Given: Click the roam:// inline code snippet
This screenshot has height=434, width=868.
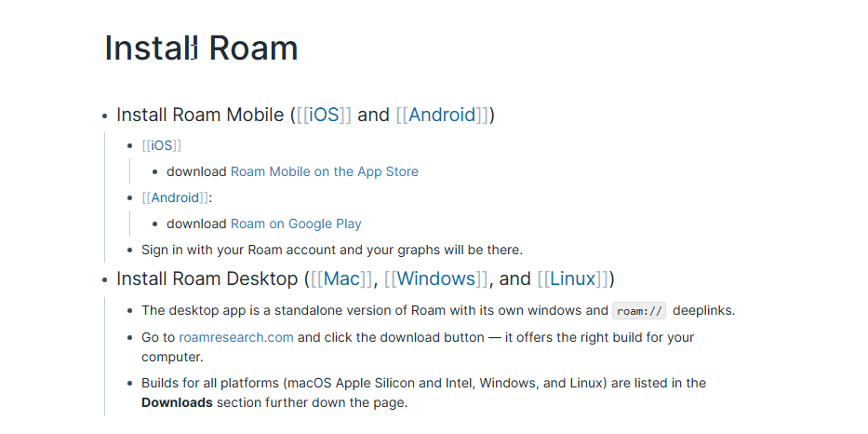Looking at the screenshot, I should click(639, 311).
